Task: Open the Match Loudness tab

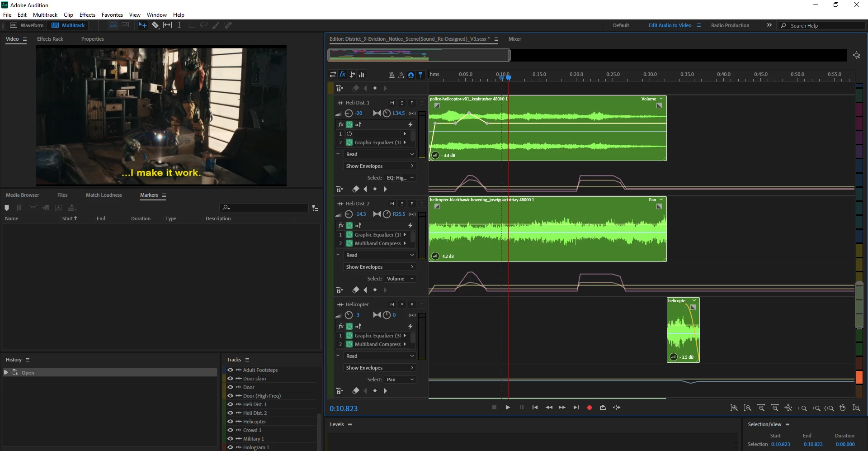Action: point(104,195)
